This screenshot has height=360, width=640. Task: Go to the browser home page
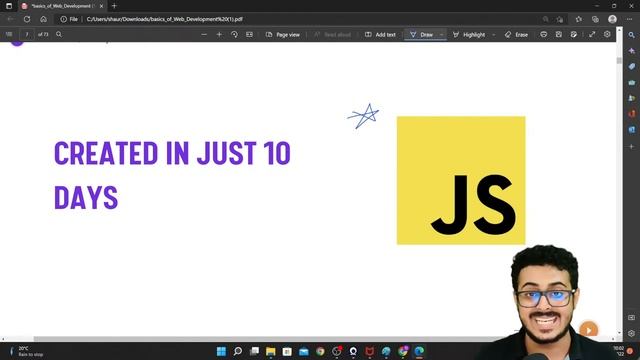pyautogui.click(x=43, y=19)
